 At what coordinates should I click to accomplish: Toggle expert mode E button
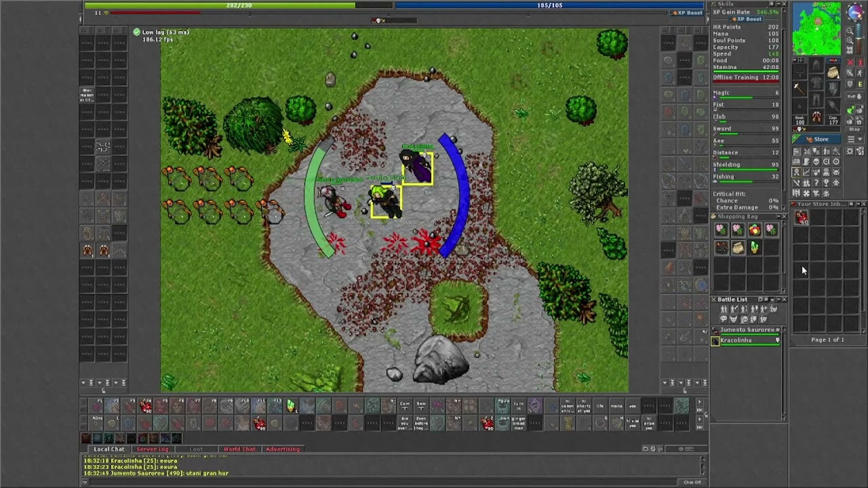861,84
